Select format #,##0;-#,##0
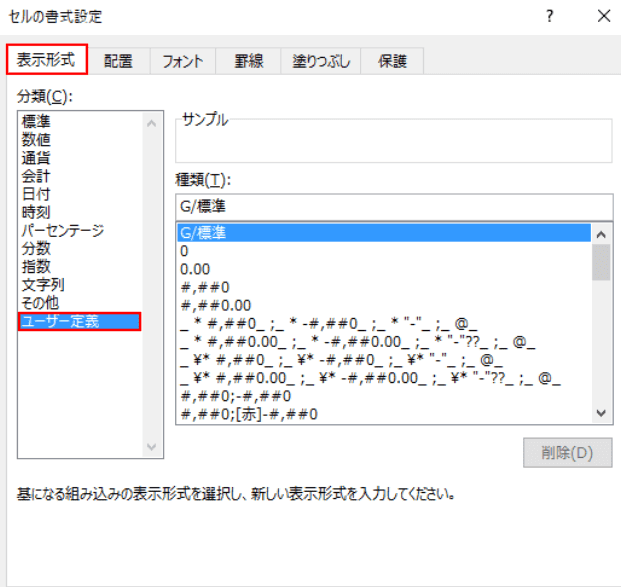 [x=384, y=396]
